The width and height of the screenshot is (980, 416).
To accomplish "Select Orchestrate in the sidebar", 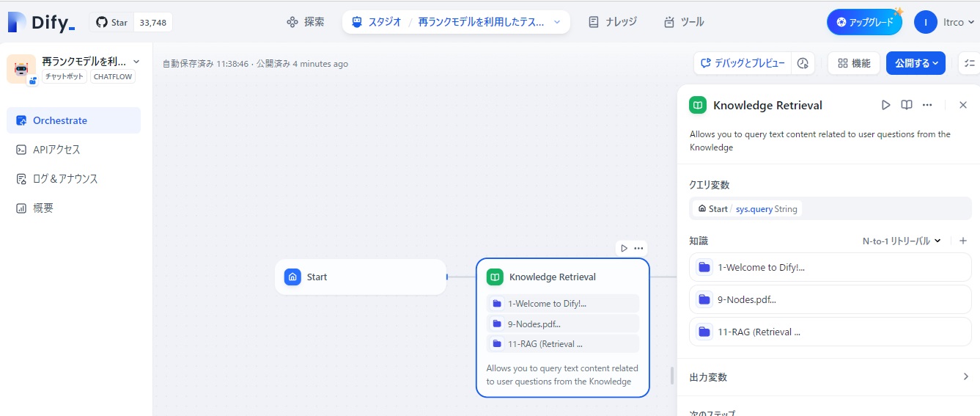I will point(73,120).
